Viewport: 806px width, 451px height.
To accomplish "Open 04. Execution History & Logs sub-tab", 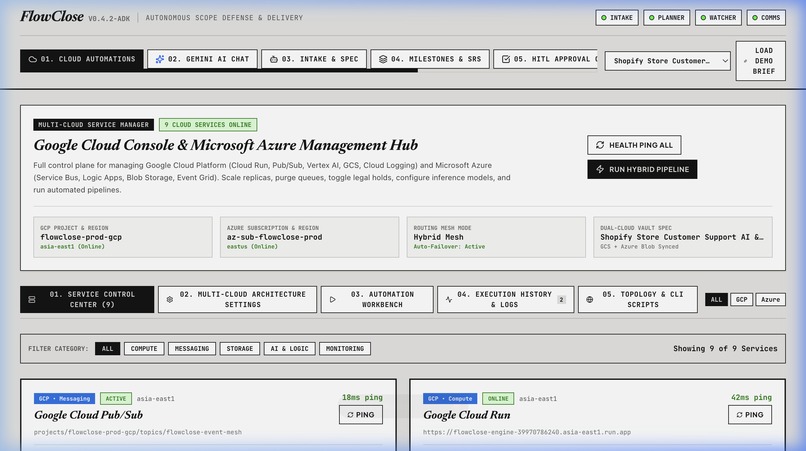I will (x=505, y=299).
